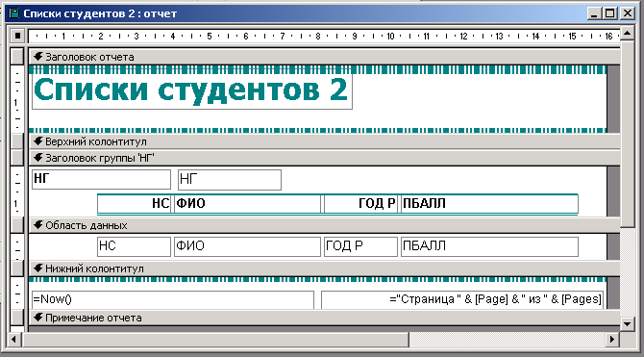This screenshot has height=358, width=644.
Task: Minimize the report window
Action: (594, 13)
